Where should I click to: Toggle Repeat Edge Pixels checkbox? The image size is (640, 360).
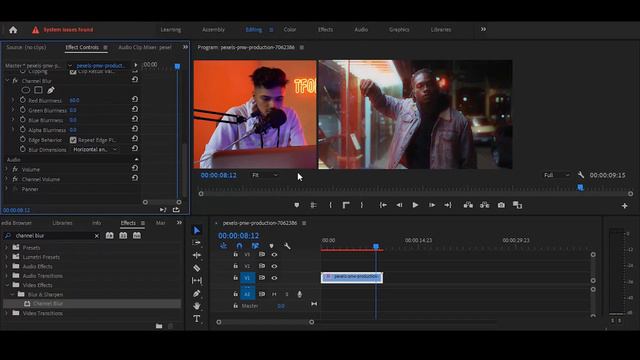pos(73,140)
